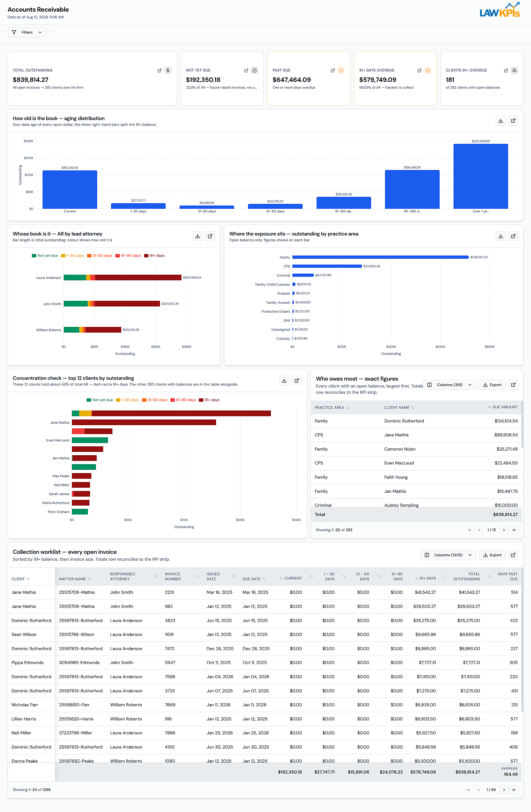This screenshot has width=531, height=812.
Task: Open the Collection worklist table externally
Action: (x=513, y=555)
